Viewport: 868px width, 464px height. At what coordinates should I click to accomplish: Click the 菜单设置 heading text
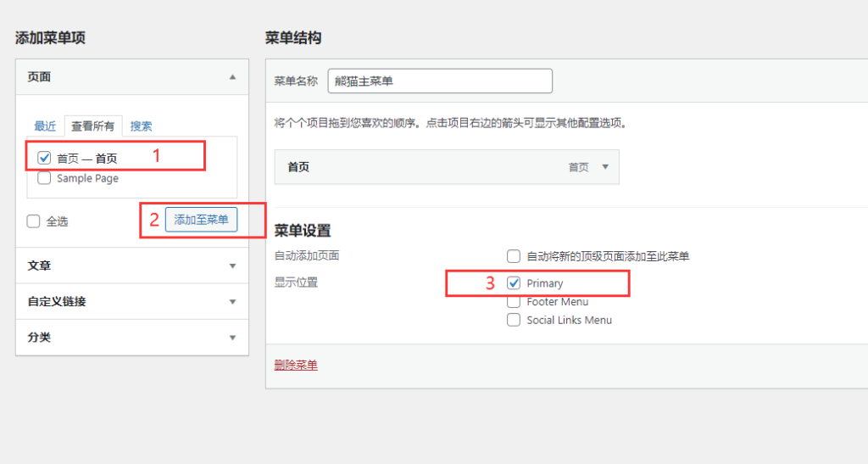click(303, 231)
